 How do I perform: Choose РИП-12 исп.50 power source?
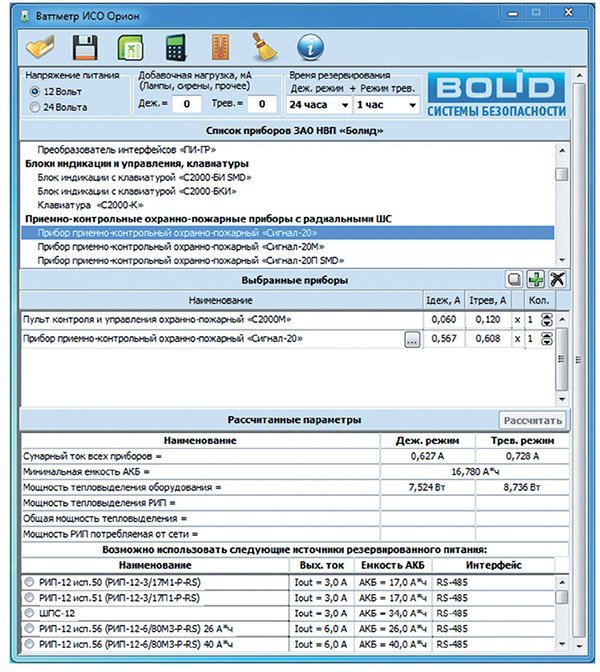point(29,582)
